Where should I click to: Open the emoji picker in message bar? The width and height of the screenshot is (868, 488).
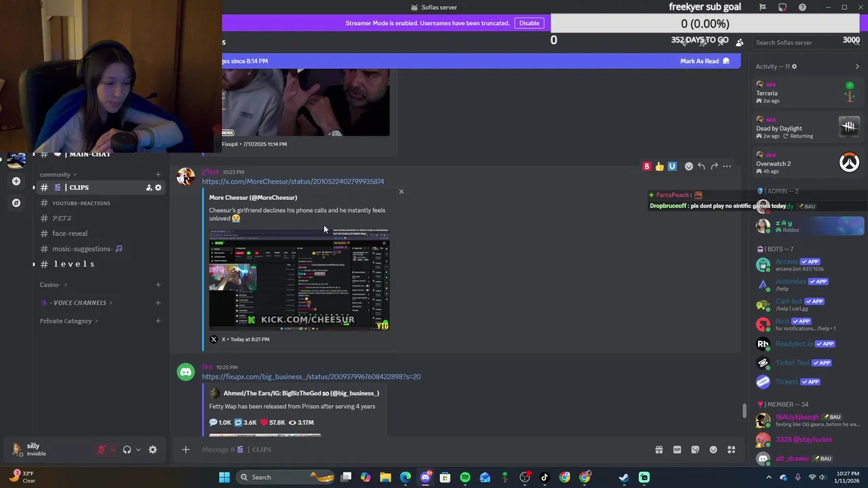click(x=713, y=449)
